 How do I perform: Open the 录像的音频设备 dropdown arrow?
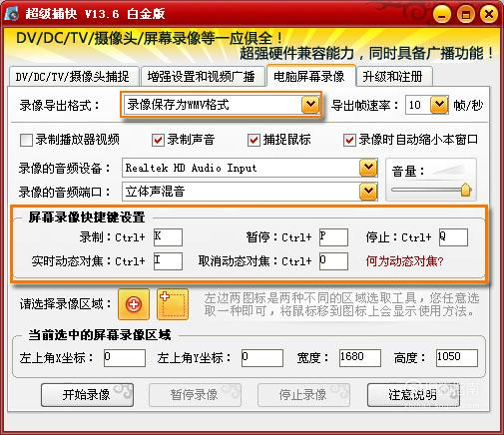click(x=368, y=168)
